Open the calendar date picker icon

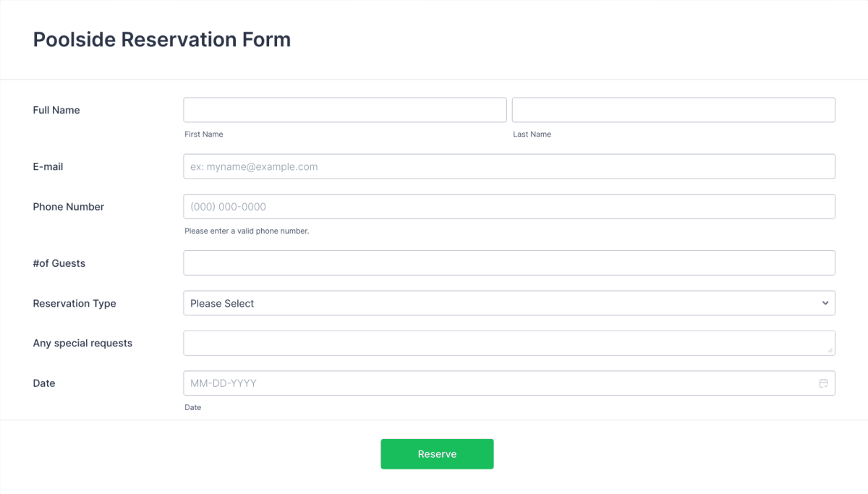(823, 383)
